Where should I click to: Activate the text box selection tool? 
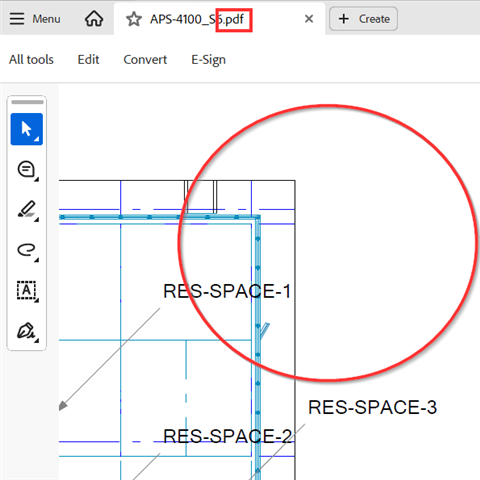(27, 291)
